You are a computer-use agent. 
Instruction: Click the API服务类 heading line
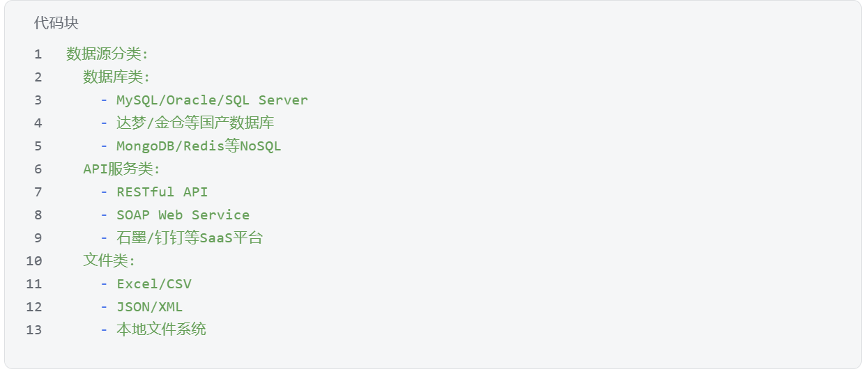(x=121, y=169)
